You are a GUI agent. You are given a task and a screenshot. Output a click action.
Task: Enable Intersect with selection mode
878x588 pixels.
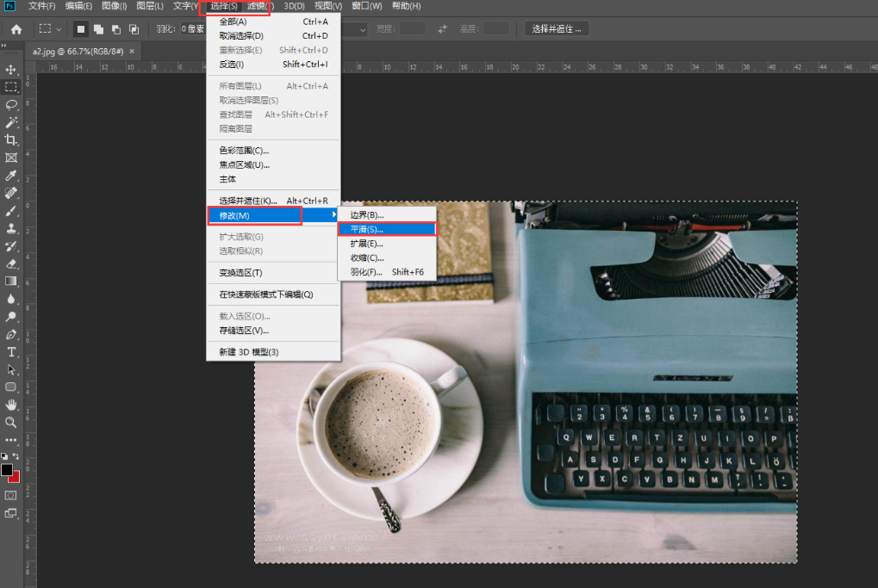click(x=134, y=28)
